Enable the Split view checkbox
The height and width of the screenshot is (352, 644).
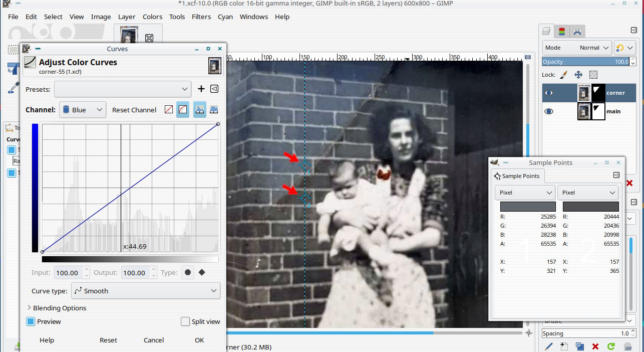185,321
